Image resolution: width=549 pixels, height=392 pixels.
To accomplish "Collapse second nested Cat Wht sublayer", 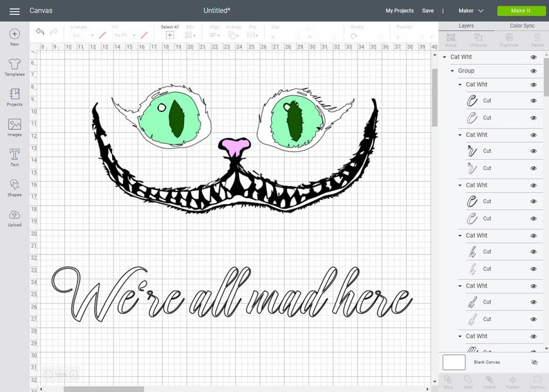I will pos(460,135).
